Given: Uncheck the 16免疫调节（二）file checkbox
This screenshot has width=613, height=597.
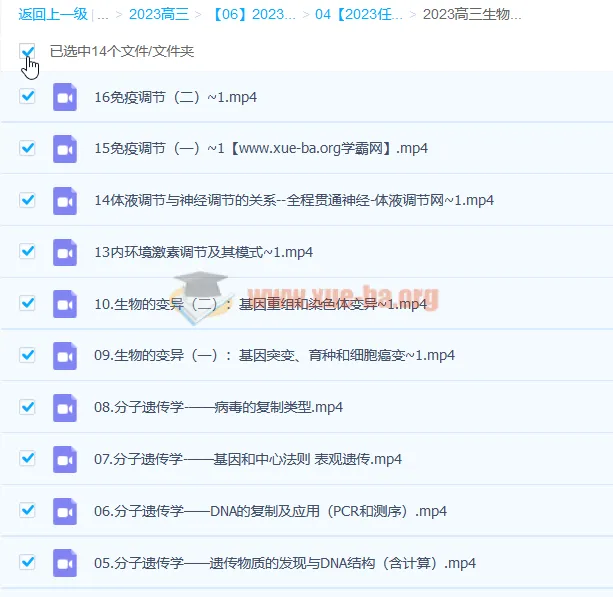Looking at the screenshot, I should pos(27,97).
